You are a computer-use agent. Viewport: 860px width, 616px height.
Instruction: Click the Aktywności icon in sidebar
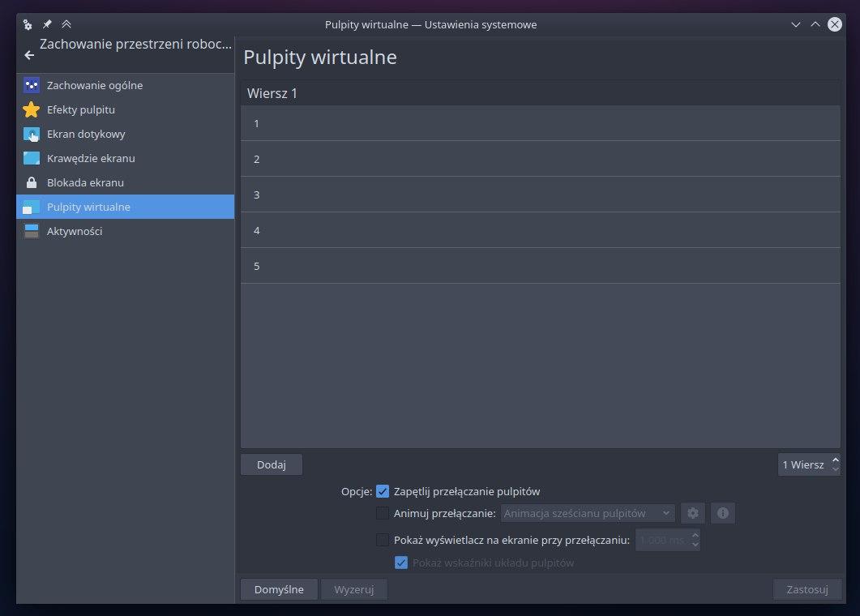(x=32, y=231)
